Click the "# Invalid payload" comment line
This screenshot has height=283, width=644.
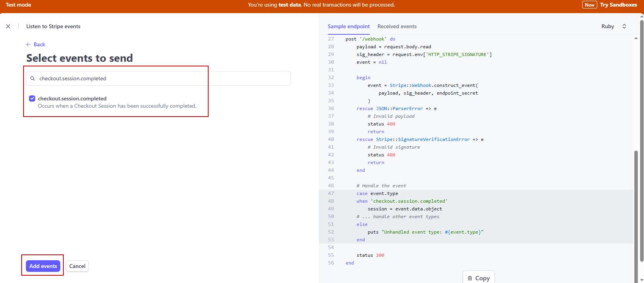(x=391, y=116)
